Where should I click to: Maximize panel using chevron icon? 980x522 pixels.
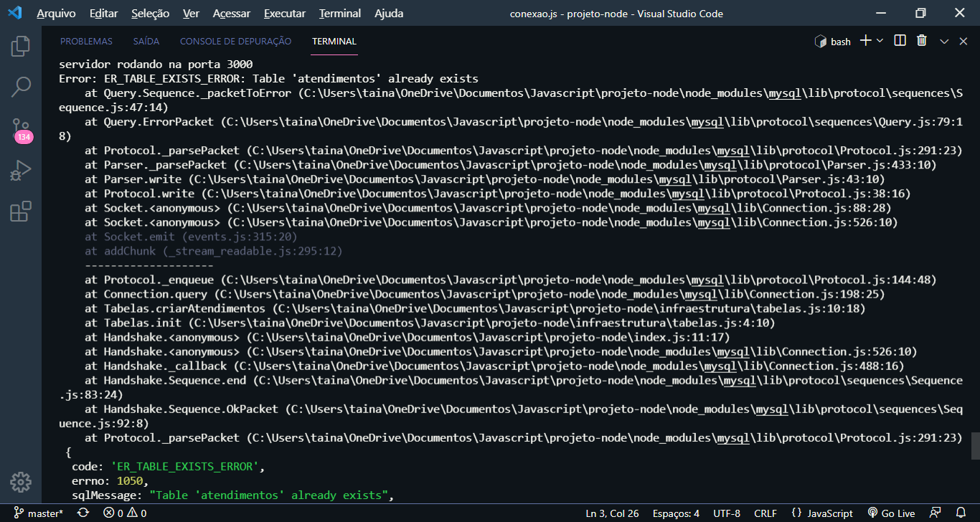coord(944,42)
